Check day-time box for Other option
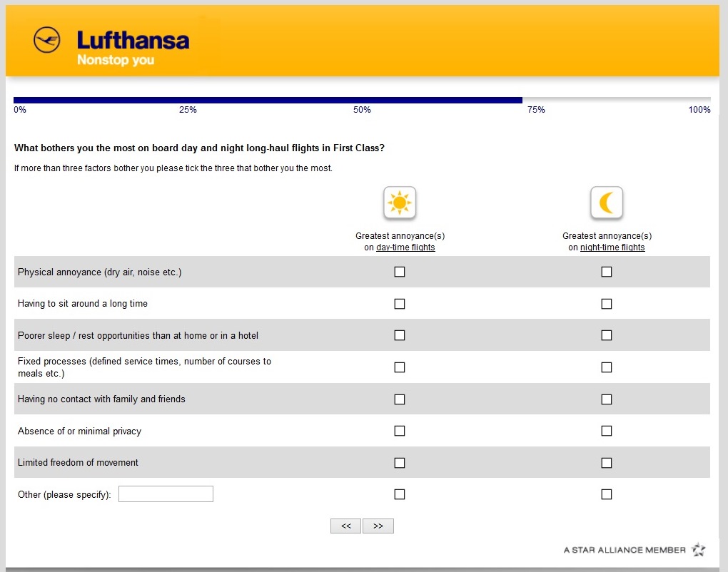 (x=400, y=494)
